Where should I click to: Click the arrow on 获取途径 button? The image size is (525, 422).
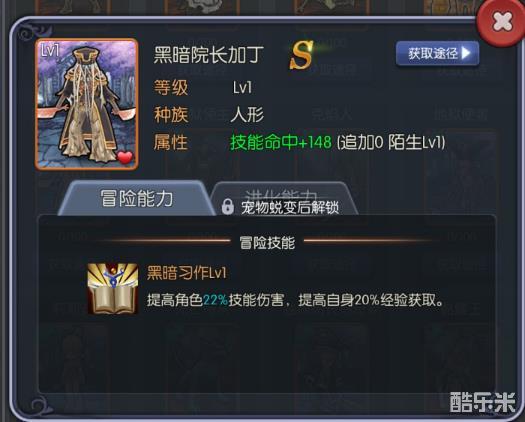click(466, 53)
